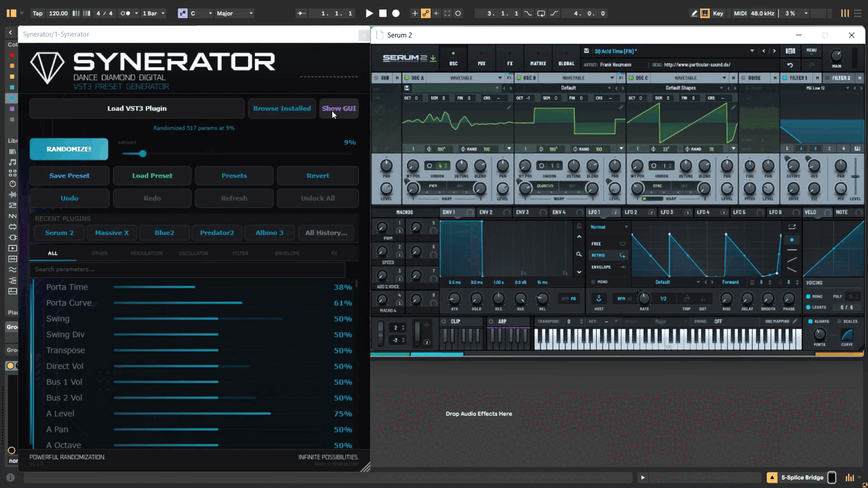Click the green Load Preset button
This screenshot has width=868, height=488.
pyautogui.click(x=152, y=176)
